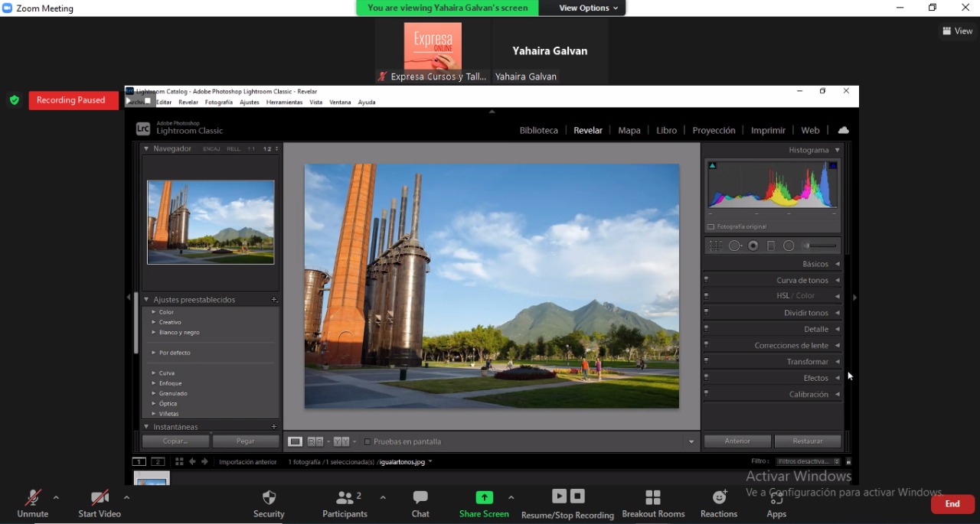Open second window display 2
Viewport: 980px width, 524px height.
(158, 461)
